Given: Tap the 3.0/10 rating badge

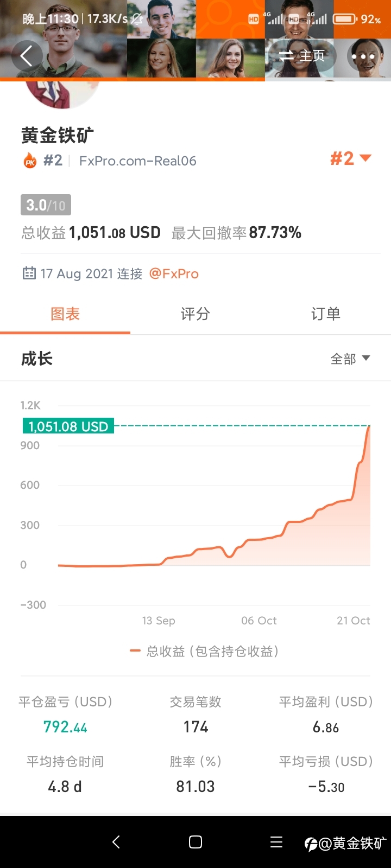Looking at the screenshot, I should click(46, 205).
